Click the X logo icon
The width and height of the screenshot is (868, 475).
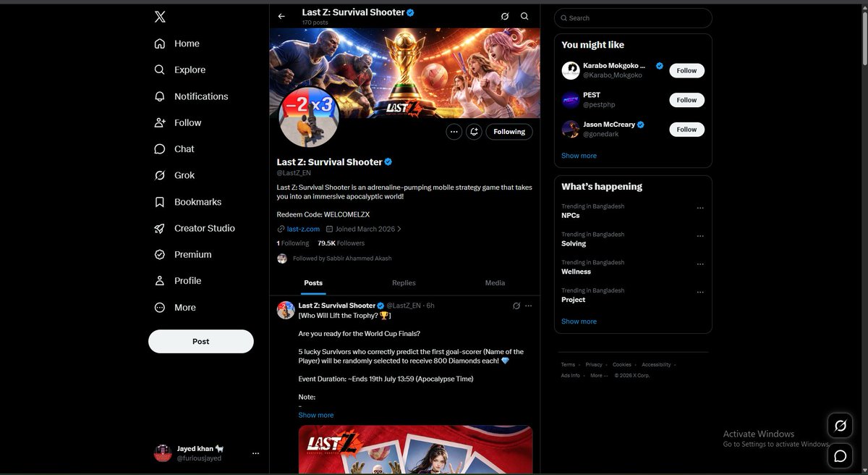160,17
